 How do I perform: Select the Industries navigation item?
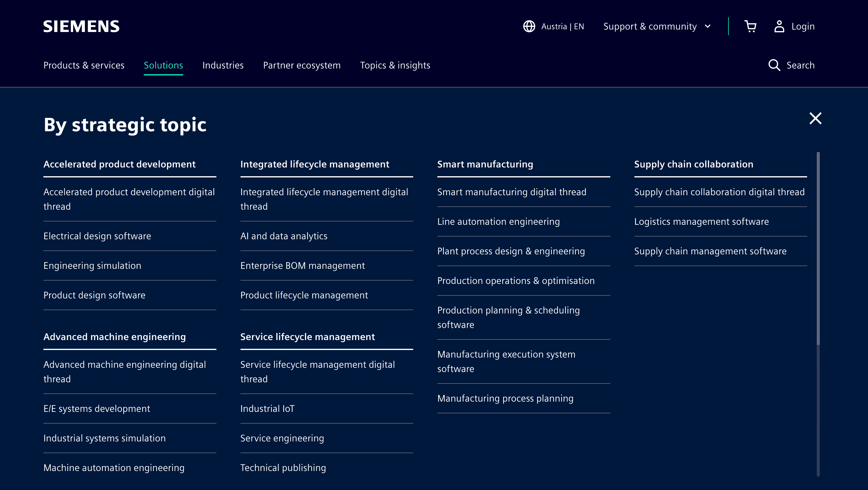[223, 65]
